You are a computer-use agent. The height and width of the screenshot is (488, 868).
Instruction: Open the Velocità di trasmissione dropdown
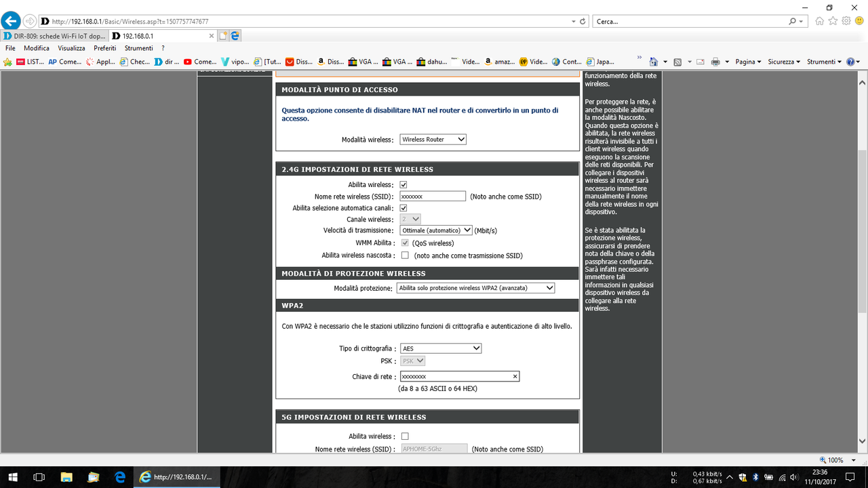(x=435, y=230)
